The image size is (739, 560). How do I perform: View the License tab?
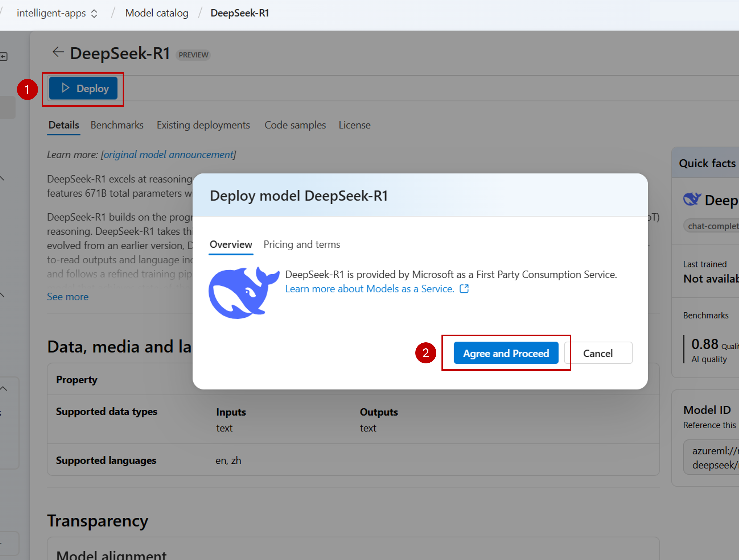(x=354, y=125)
